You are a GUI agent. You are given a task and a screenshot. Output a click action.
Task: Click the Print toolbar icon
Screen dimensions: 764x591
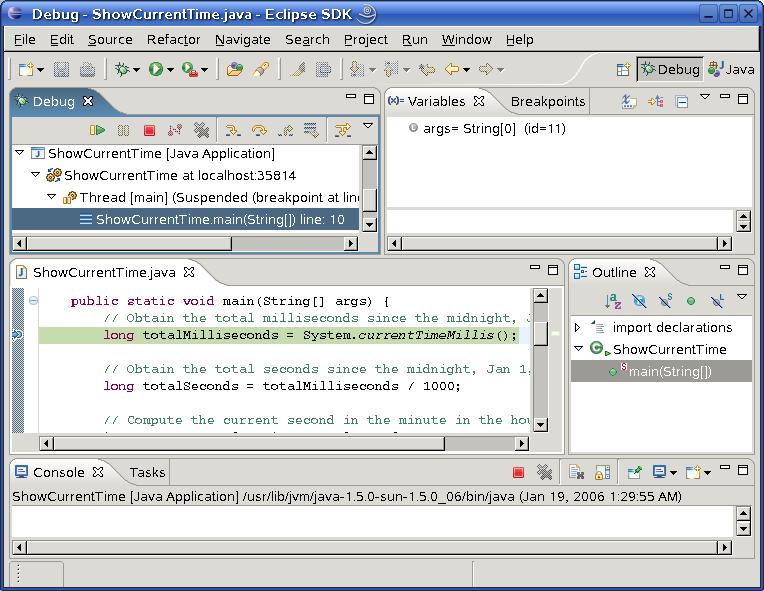tap(87, 70)
